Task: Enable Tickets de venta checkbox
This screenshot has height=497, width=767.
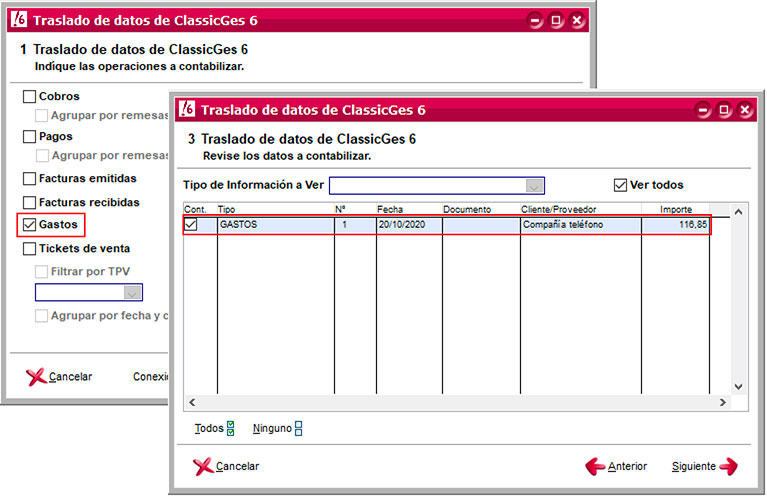Action: (x=29, y=248)
